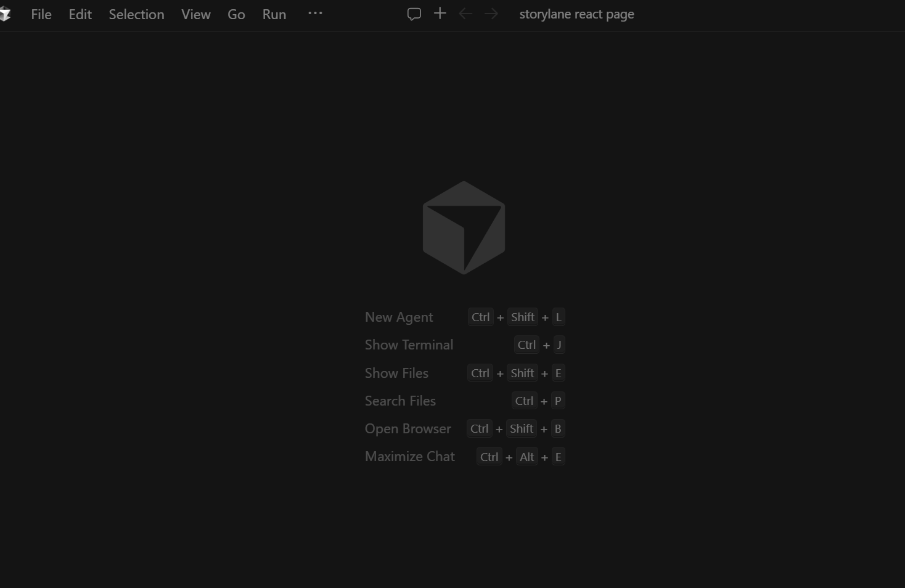
Task: Go back with the left arrow
Action: point(465,14)
